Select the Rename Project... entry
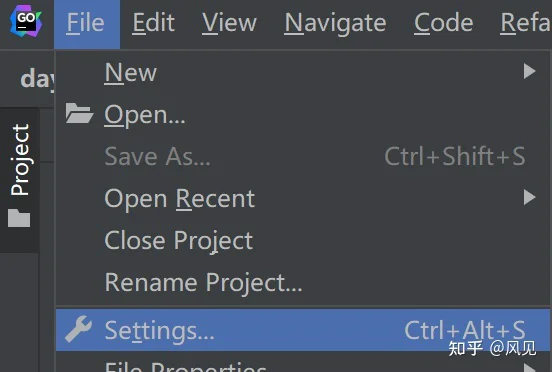Image resolution: width=552 pixels, height=372 pixels. pos(303,282)
